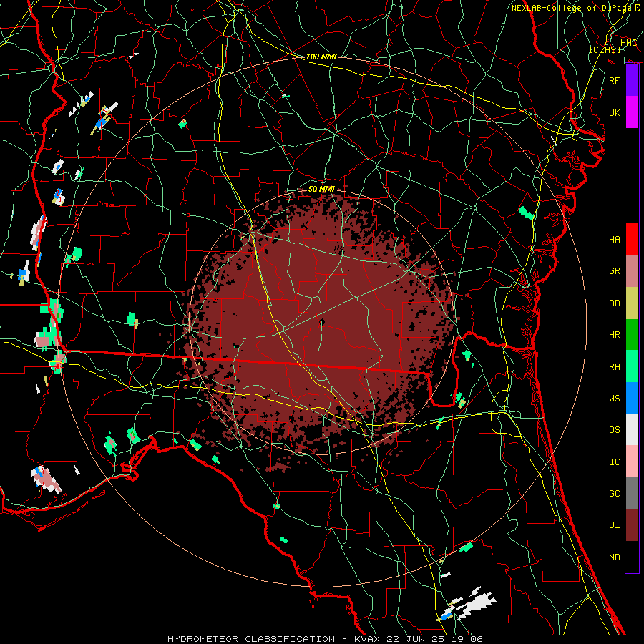644x644 pixels.
Task: Click the 'GR' legend label
Action: pyautogui.click(x=615, y=271)
